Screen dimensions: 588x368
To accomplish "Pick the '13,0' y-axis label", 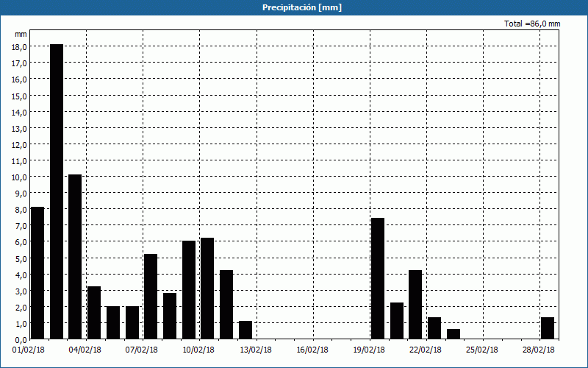I will [19, 128].
